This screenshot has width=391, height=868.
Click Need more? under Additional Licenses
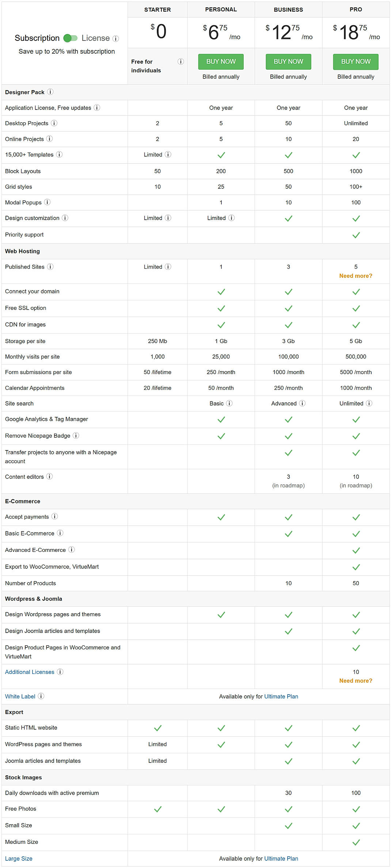click(x=356, y=681)
